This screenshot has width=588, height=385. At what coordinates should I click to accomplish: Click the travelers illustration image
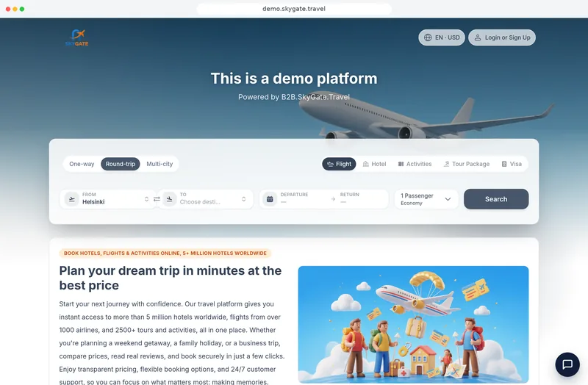tap(413, 324)
